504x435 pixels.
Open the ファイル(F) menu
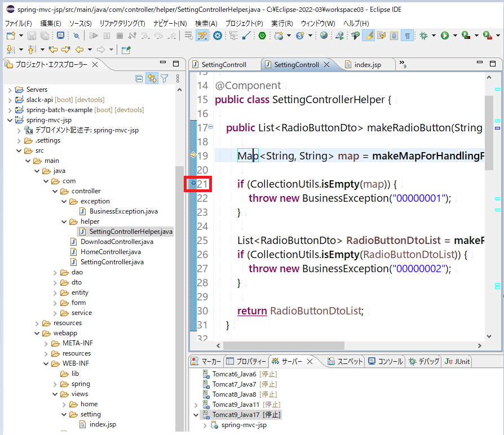[18, 24]
